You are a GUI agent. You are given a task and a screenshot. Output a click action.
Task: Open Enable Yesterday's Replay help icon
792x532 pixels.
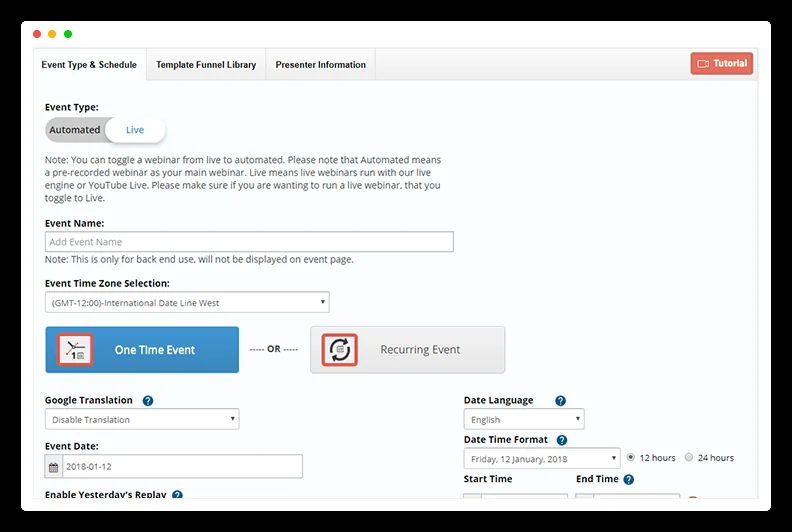177,495
